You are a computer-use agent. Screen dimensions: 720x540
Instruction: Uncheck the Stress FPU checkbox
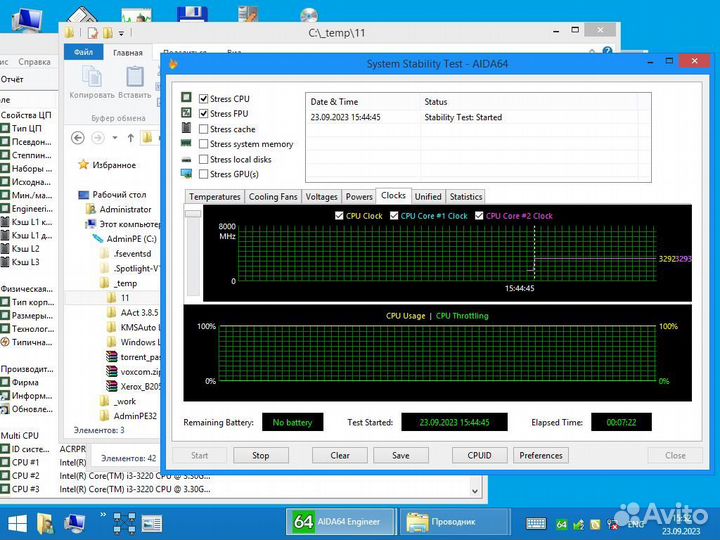203,113
